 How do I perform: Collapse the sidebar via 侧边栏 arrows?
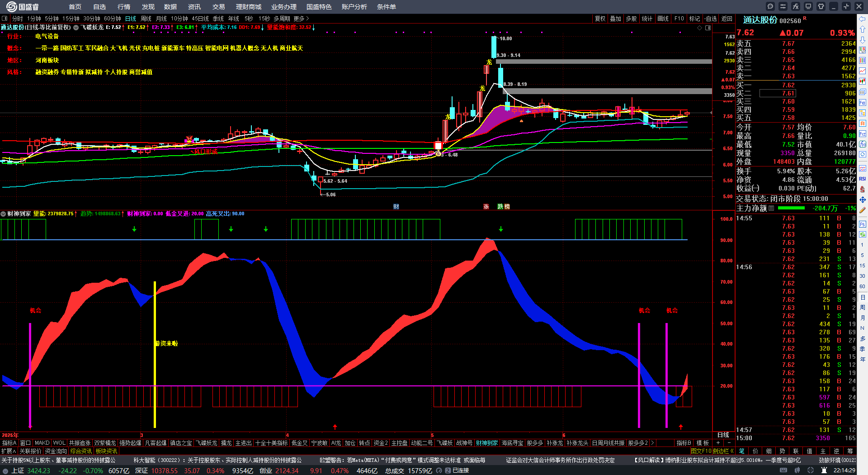723,451
